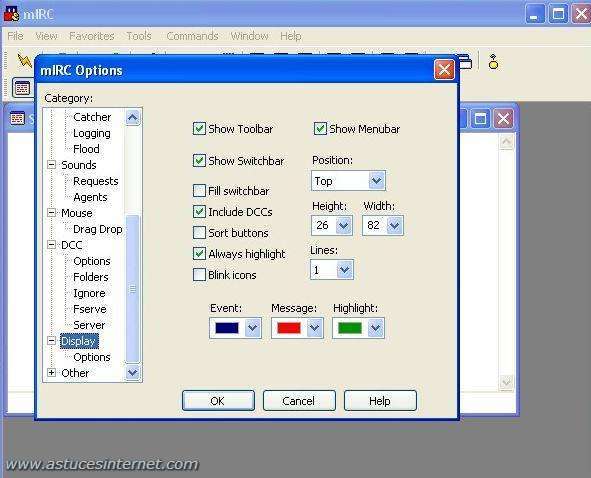This screenshot has height=478, width=591.
Task: Click the Cancel button
Action: tap(299, 400)
